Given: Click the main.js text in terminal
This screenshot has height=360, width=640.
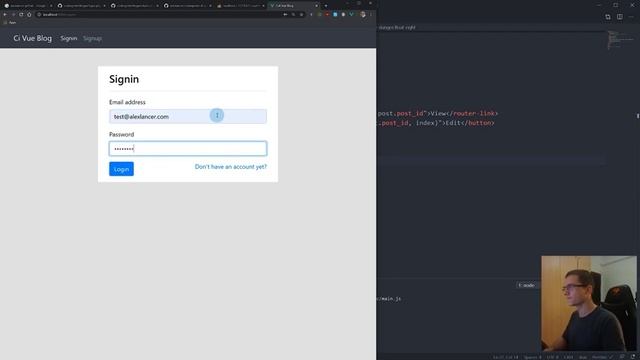Looking at the screenshot, I should click(390, 299).
